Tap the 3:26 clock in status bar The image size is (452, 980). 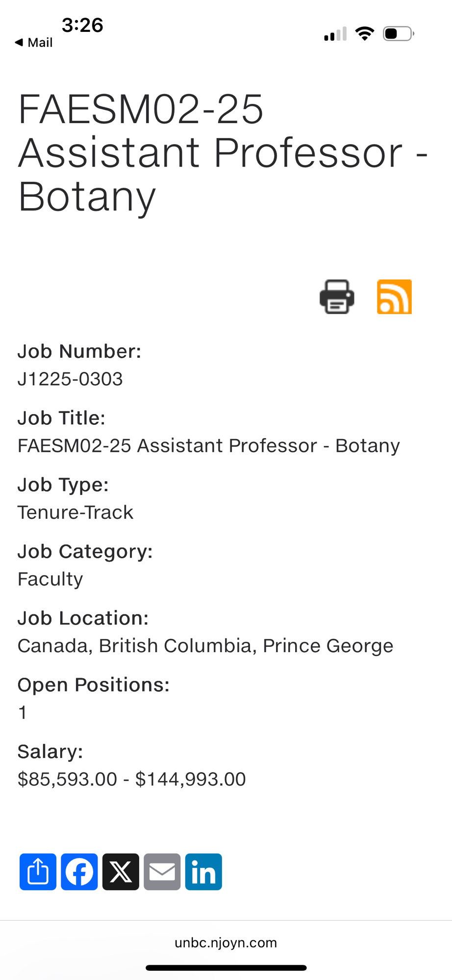[x=82, y=25]
